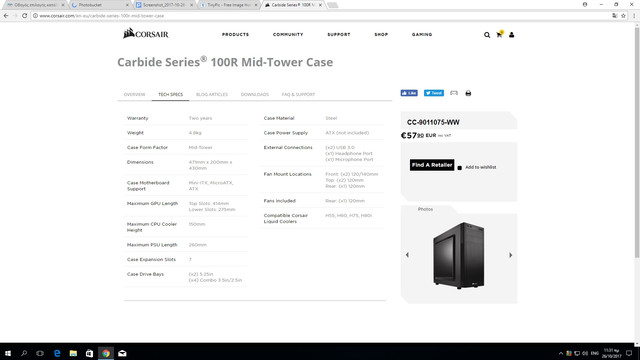Screen dimensions: 640x360
Task: Click the Fan Mount Locations label
Action: point(287,174)
